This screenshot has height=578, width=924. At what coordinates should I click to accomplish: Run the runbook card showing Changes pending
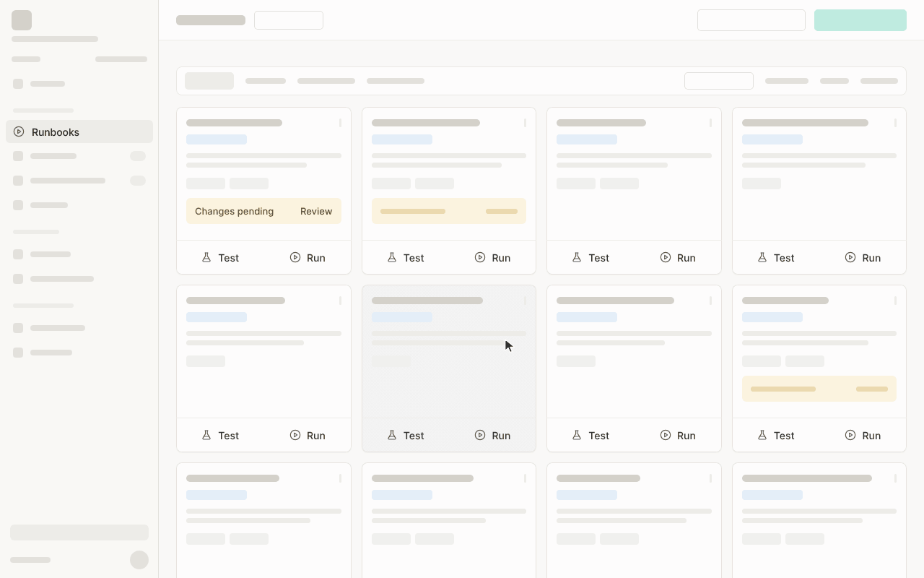click(x=308, y=257)
